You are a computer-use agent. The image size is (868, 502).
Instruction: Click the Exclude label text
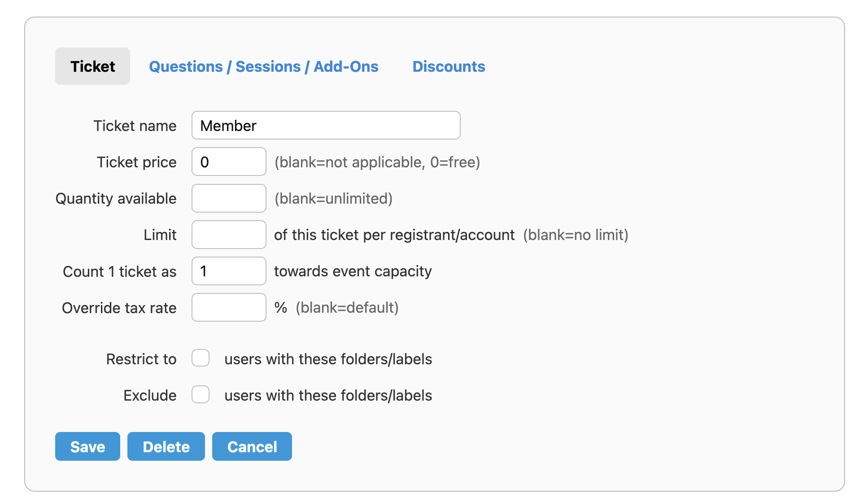pos(150,395)
